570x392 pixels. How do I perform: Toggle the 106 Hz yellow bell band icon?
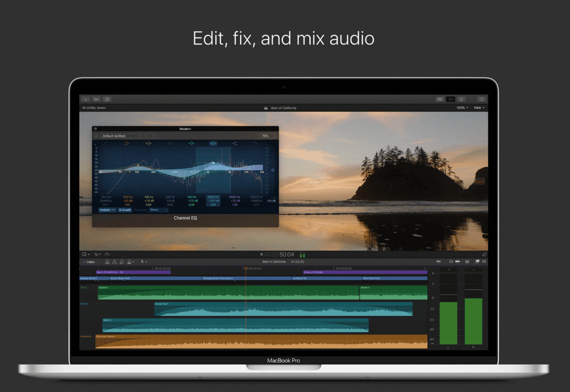[148, 143]
